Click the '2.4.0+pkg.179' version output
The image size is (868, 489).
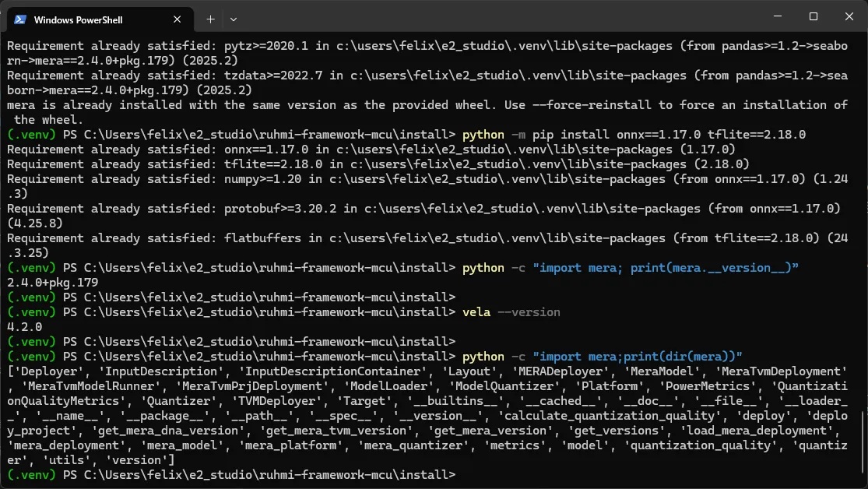coord(53,282)
